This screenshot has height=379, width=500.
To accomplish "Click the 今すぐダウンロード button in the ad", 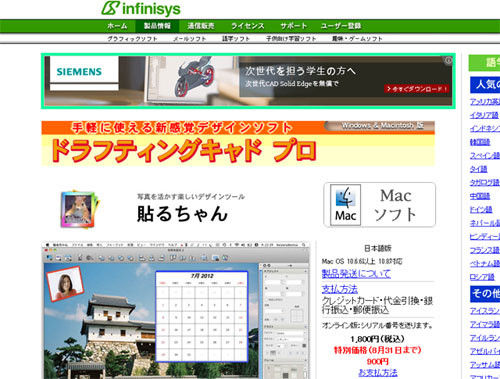I will coord(417,89).
